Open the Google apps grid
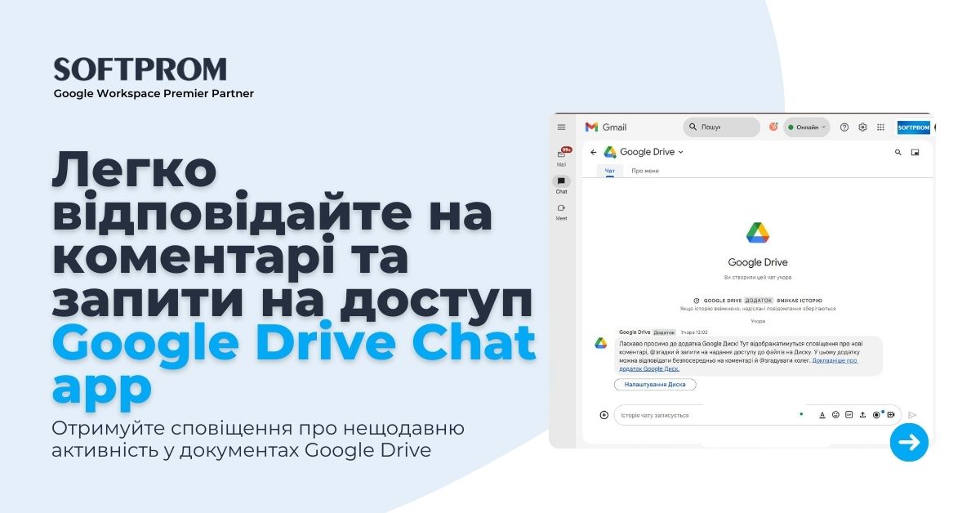Screen dimensions: 980x513 click(x=880, y=127)
